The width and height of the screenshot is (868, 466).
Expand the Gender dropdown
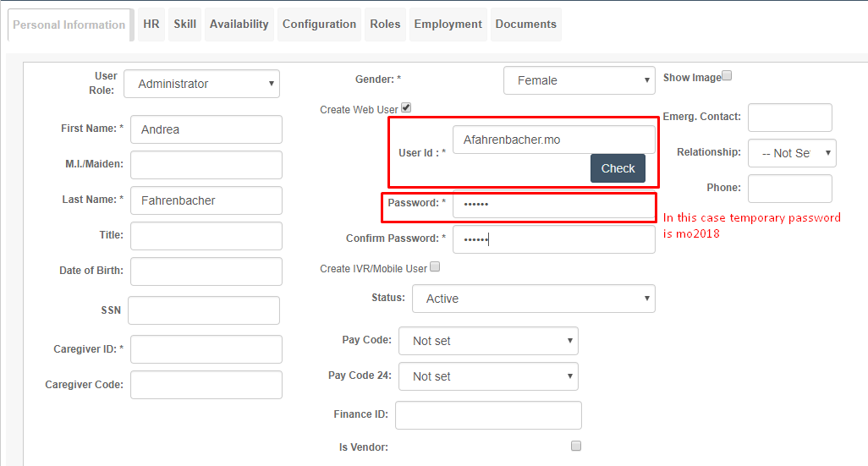pyautogui.click(x=579, y=80)
